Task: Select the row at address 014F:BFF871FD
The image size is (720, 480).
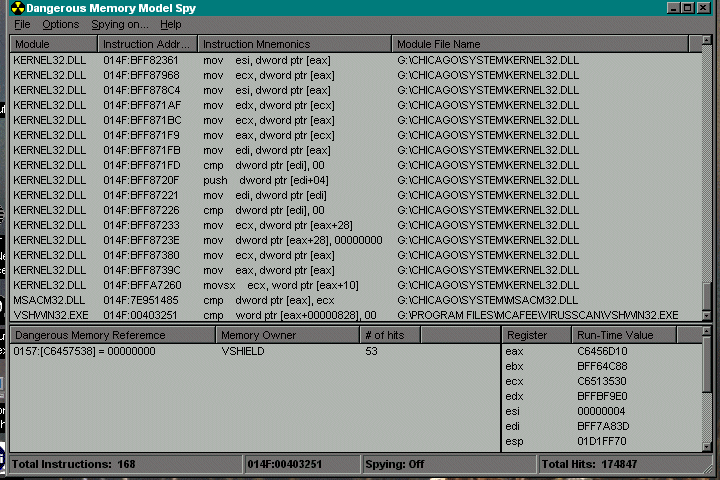Action: tap(356, 165)
